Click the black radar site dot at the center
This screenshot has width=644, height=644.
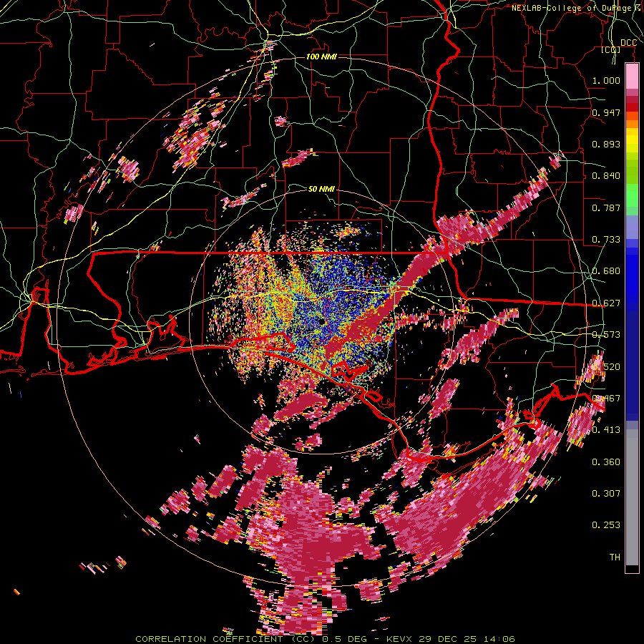point(321,322)
